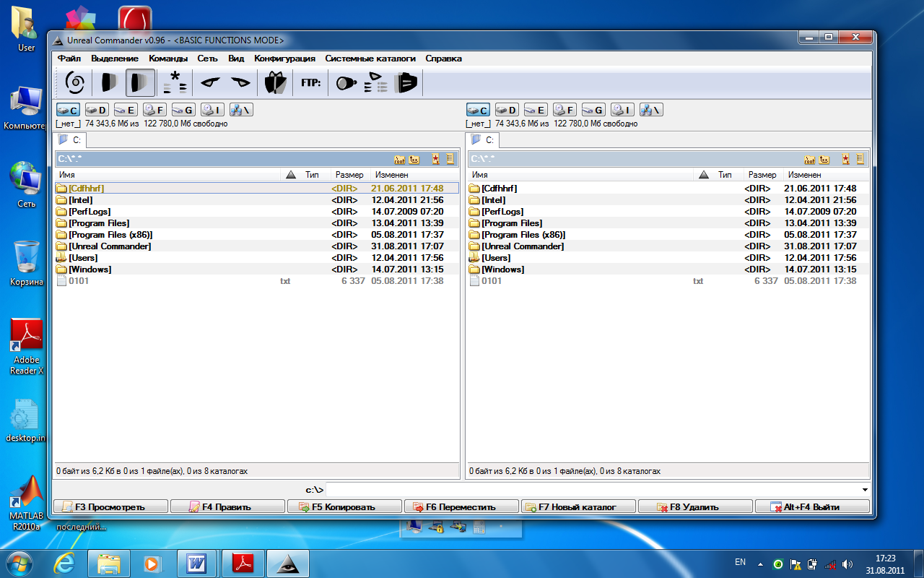Click Alt+F4 Выйти button
This screenshot has width=924, height=578.
[812, 506]
